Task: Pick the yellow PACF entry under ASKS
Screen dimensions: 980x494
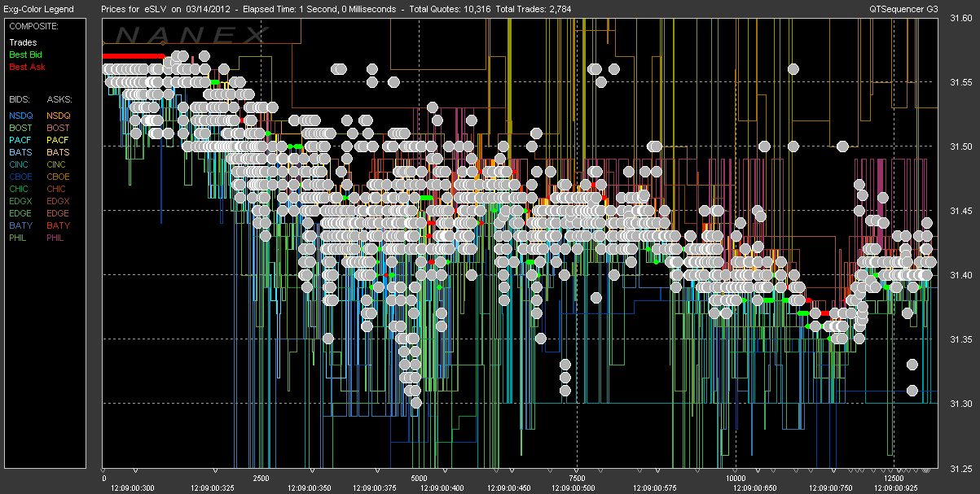Action: coord(58,140)
